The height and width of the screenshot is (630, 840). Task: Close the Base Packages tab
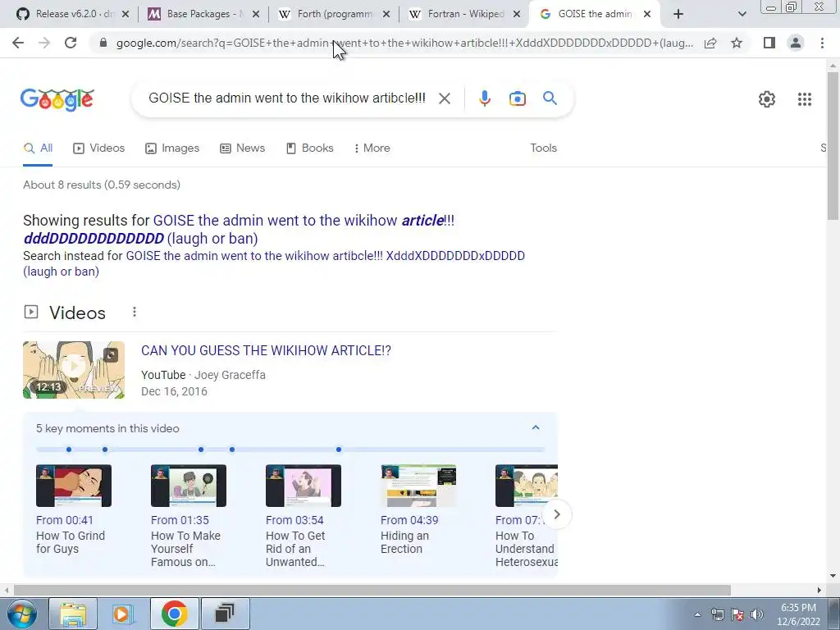point(256,15)
